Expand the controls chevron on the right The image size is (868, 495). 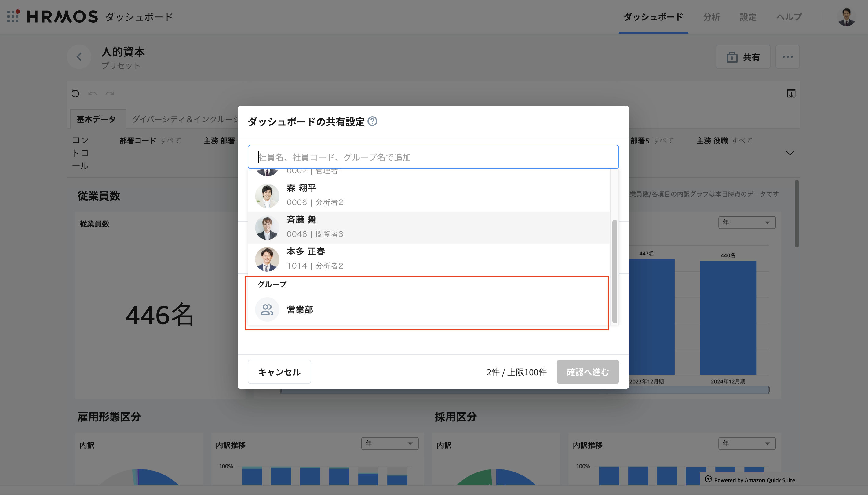790,153
